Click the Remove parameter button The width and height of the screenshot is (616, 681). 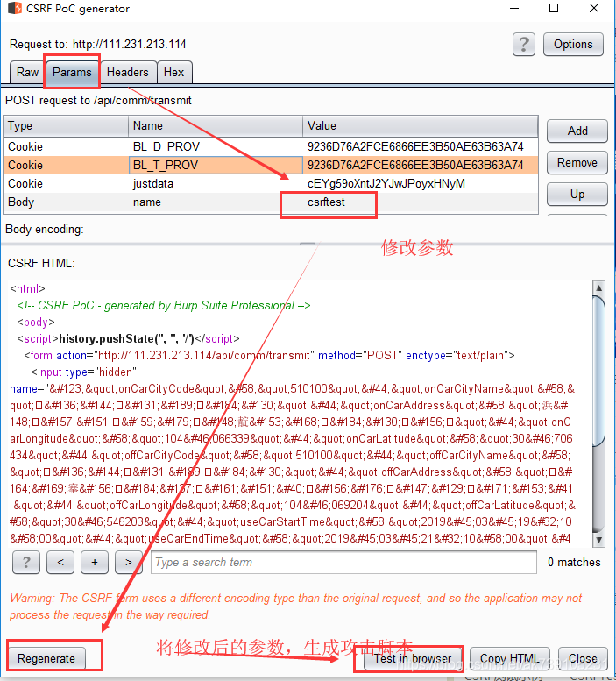click(577, 162)
